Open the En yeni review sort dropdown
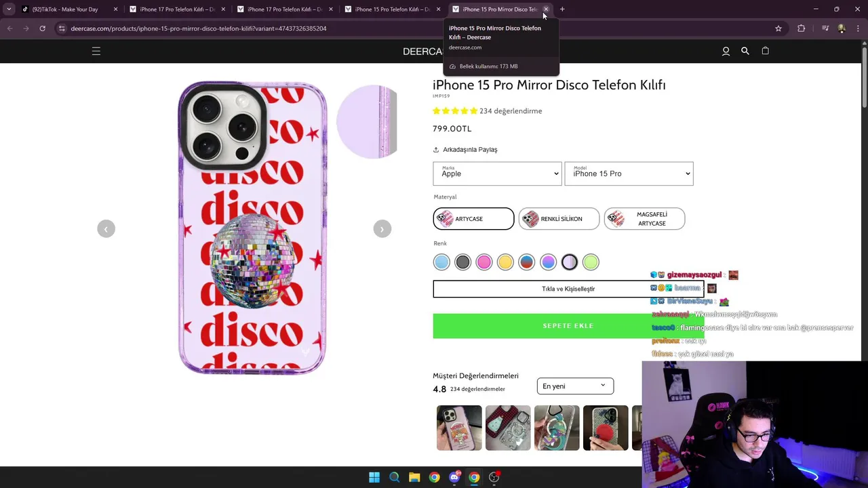The image size is (868, 488). (575, 386)
